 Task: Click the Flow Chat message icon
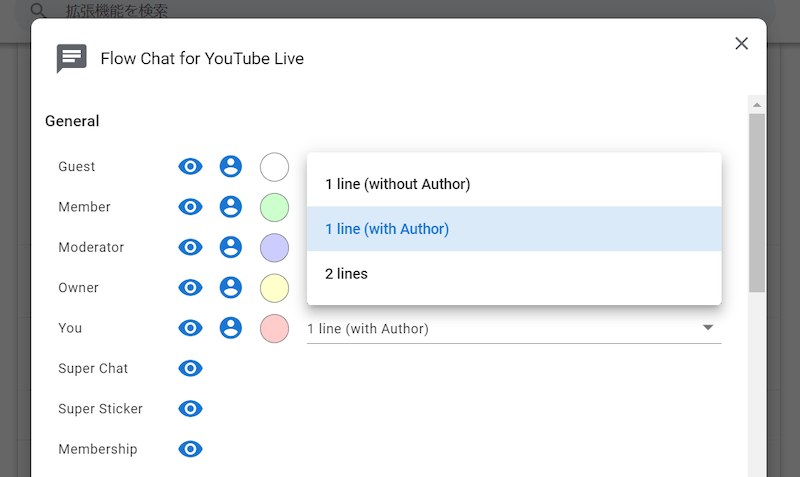71,59
